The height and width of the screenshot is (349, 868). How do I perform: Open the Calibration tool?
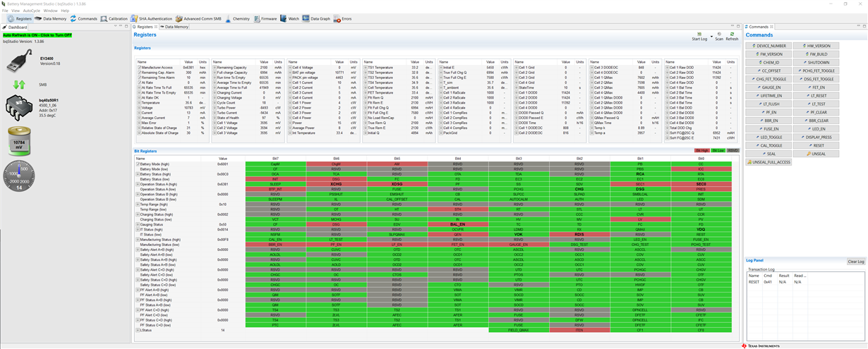[115, 18]
